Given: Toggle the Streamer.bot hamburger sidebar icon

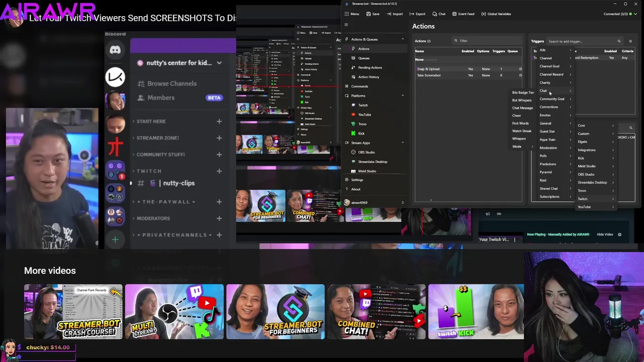Looking at the screenshot, I should tap(346, 25).
